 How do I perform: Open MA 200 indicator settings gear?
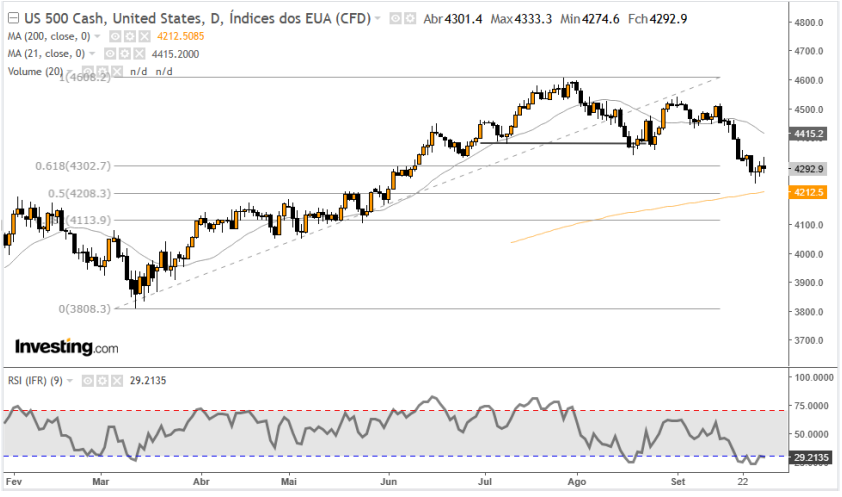(128, 36)
